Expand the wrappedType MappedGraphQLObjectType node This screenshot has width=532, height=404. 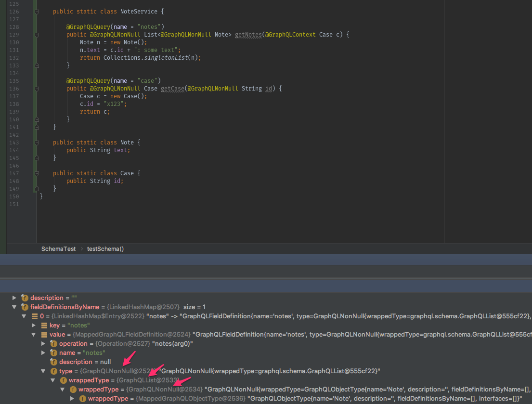72,399
